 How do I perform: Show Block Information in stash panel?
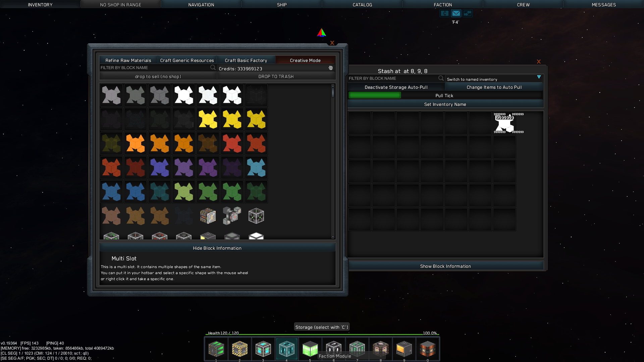445,266
